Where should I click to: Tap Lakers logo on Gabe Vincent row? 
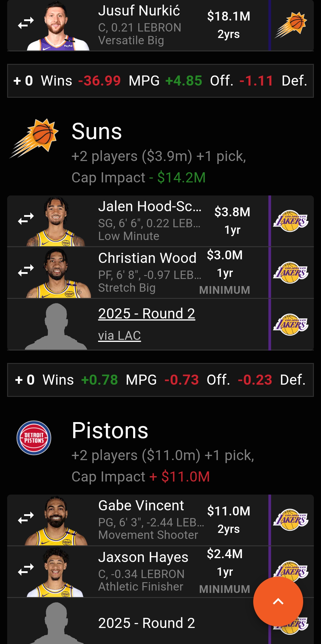click(291, 520)
